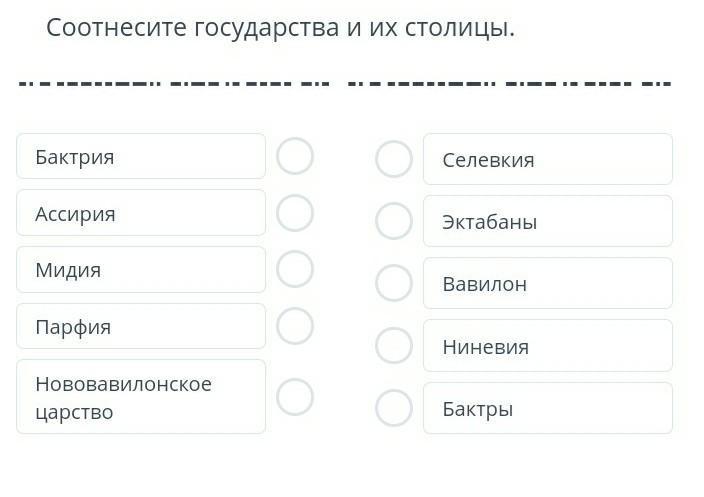This screenshot has height=497, width=704.
Task: Choose the Бактры capital box
Action: click(547, 409)
